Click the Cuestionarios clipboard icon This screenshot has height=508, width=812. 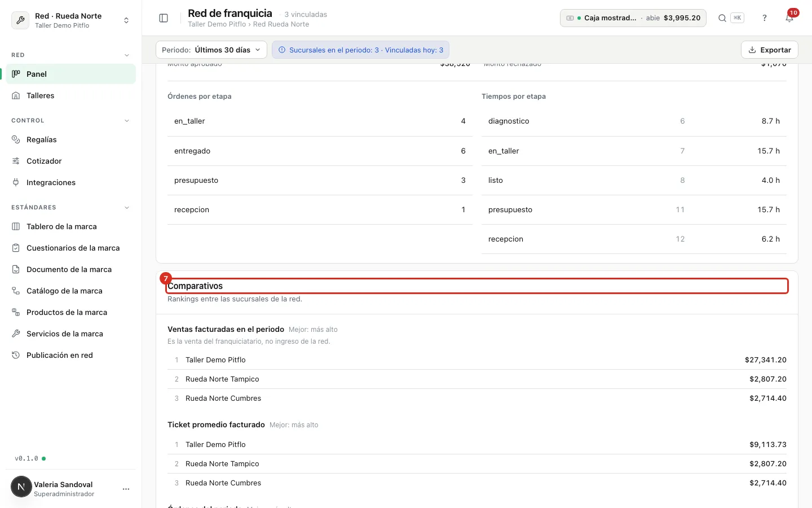[16, 248]
